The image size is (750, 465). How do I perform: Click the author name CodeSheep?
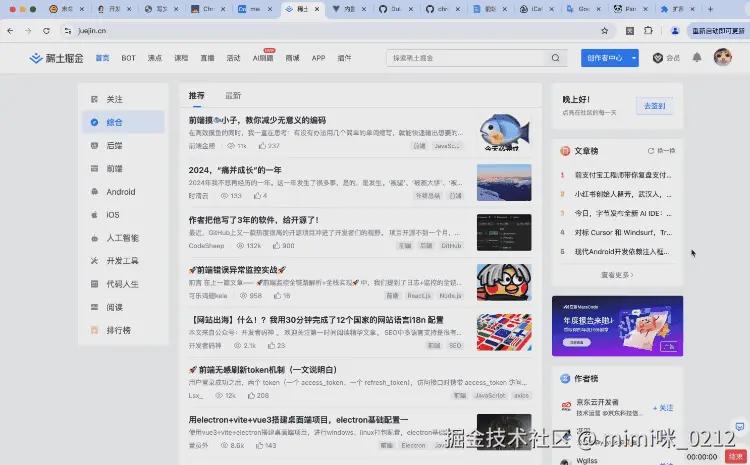(x=206, y=245)
